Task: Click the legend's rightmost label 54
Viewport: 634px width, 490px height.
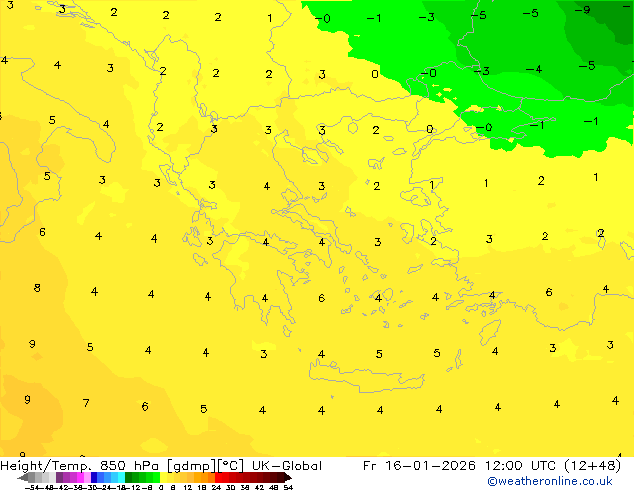Action: (x=288, y=487)
